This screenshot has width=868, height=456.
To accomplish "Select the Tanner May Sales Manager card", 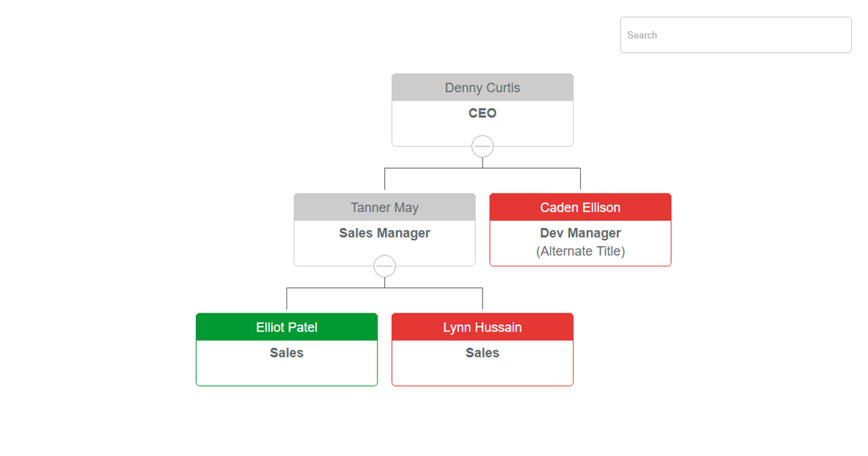I will click(x=384, y=229).
